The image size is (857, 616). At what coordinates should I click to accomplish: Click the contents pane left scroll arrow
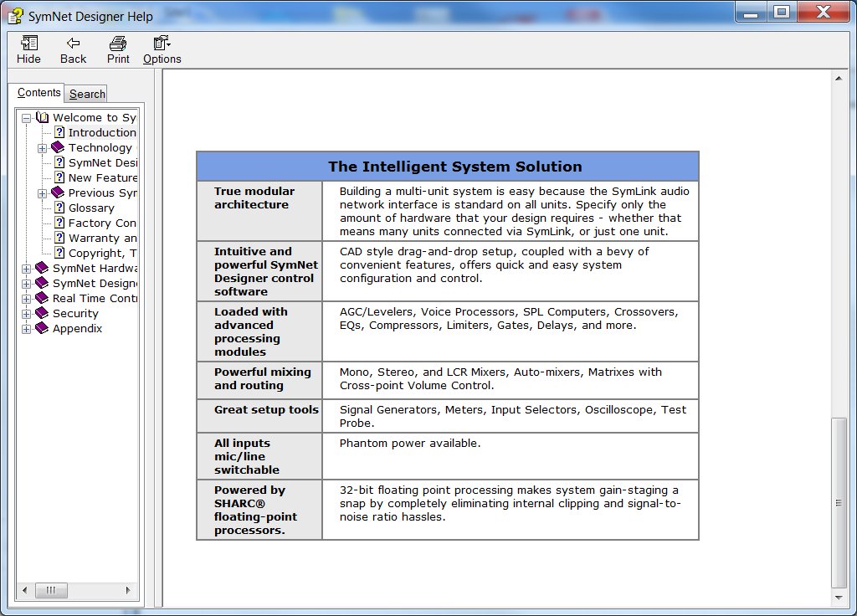pyautogui.click(x=24, y=590)
